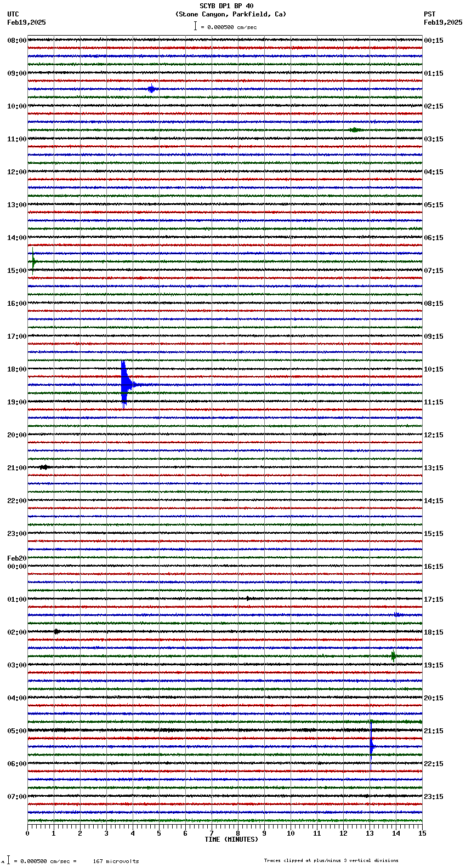Click the 16:15 PST time label
466x868 pixels.
point(434,567)
